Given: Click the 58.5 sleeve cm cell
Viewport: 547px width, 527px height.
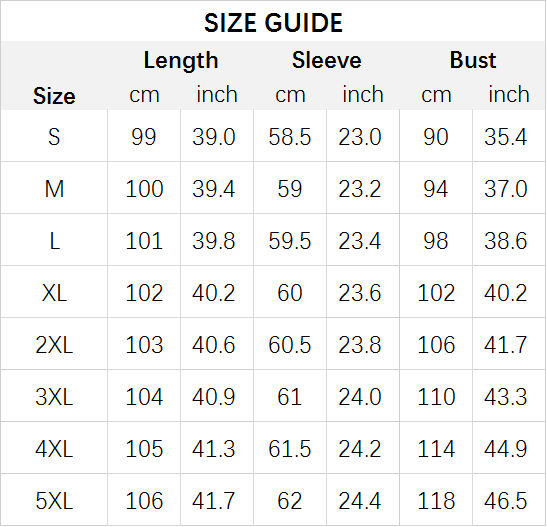Looking at the screenshot, I should point(290,136).
